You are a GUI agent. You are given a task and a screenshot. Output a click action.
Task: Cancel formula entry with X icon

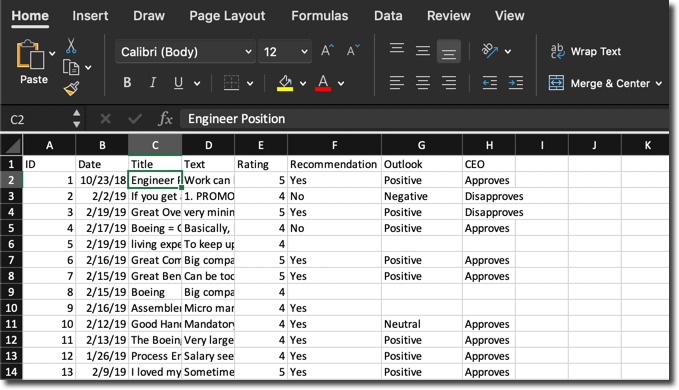point(105,119)
